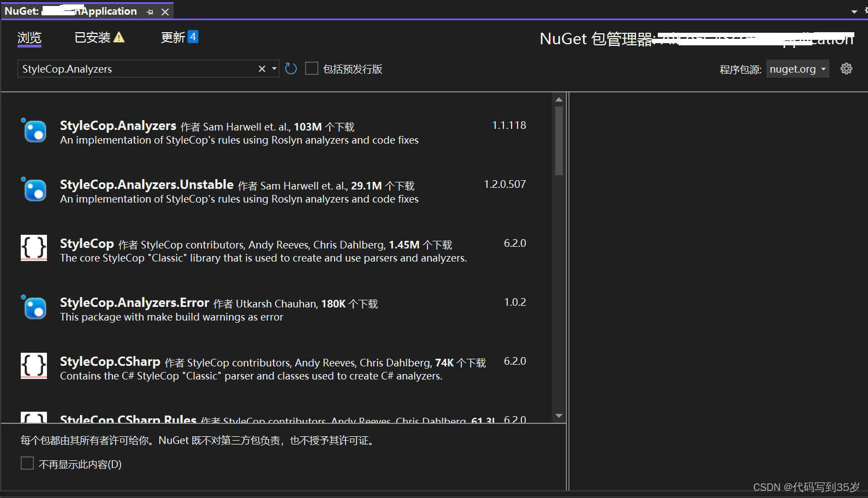
Task: Open the document tab list dropdown arrow
Action: pos(854,11)
